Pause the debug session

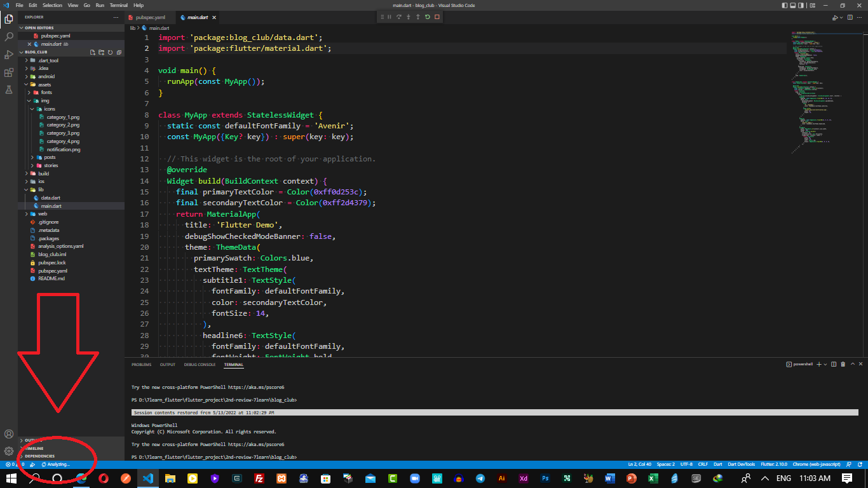pos(390,17)
